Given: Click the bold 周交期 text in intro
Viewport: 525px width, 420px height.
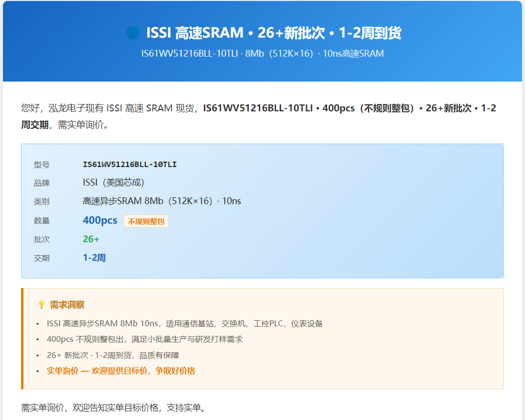Looking at the screenshot, I should pyautogui.click(x=35, y=125).
